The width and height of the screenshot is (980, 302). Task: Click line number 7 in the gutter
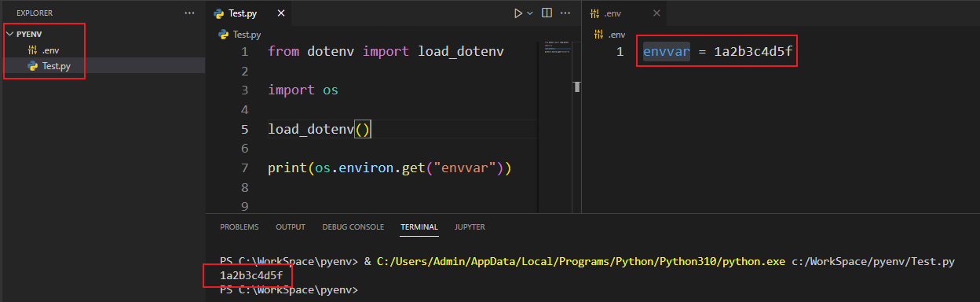tap(245, 168)
